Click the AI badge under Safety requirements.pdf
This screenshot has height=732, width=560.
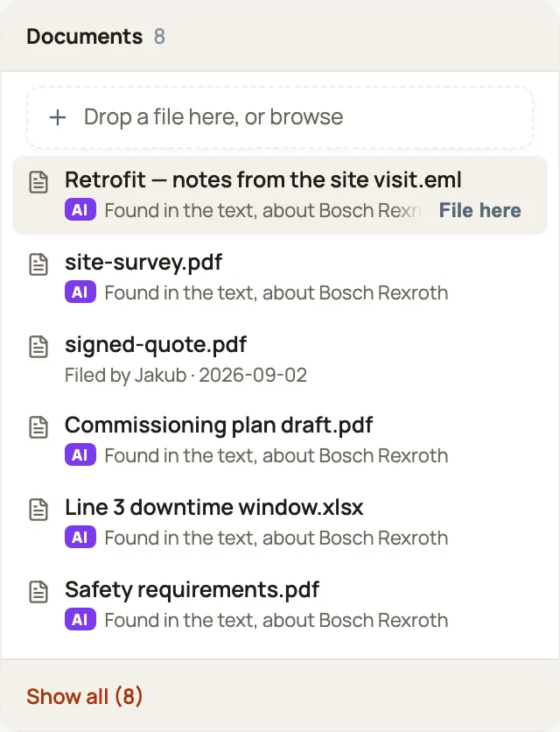(80, 620)
